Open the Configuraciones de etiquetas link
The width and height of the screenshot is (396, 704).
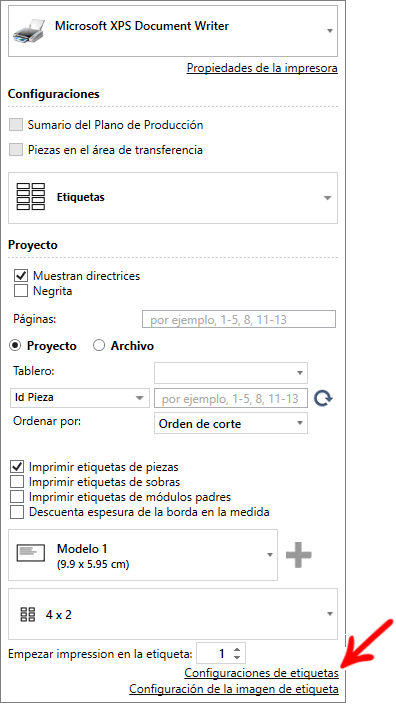point(261,673)
